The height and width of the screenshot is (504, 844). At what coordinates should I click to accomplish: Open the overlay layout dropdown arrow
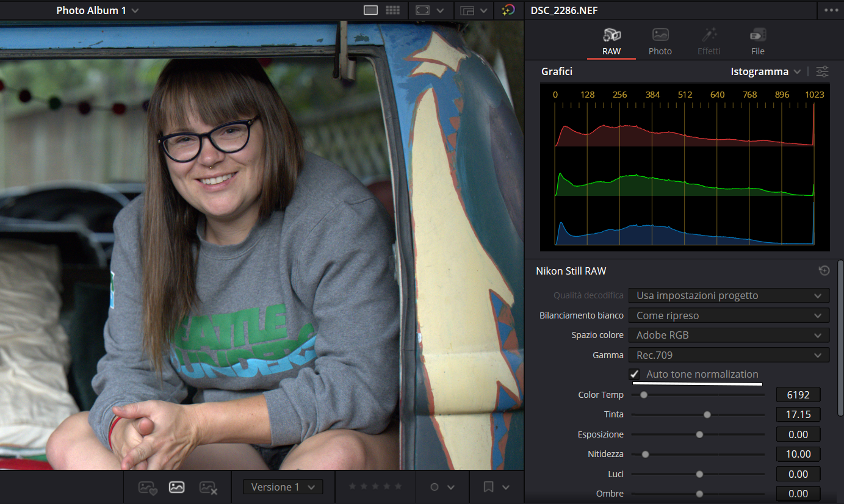(x=484, y=10)
